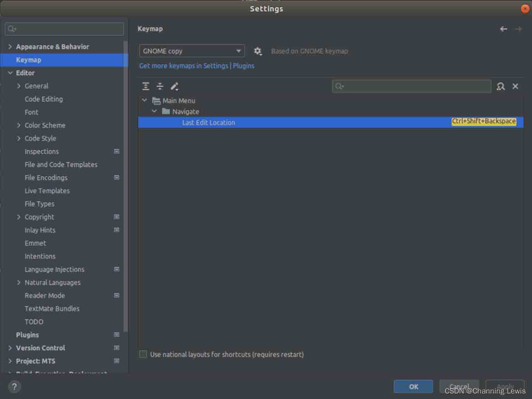Viewport: 532px width, 399px height.
Task: Select Code Editing in settings tree
Action: (x=44, y=99)
